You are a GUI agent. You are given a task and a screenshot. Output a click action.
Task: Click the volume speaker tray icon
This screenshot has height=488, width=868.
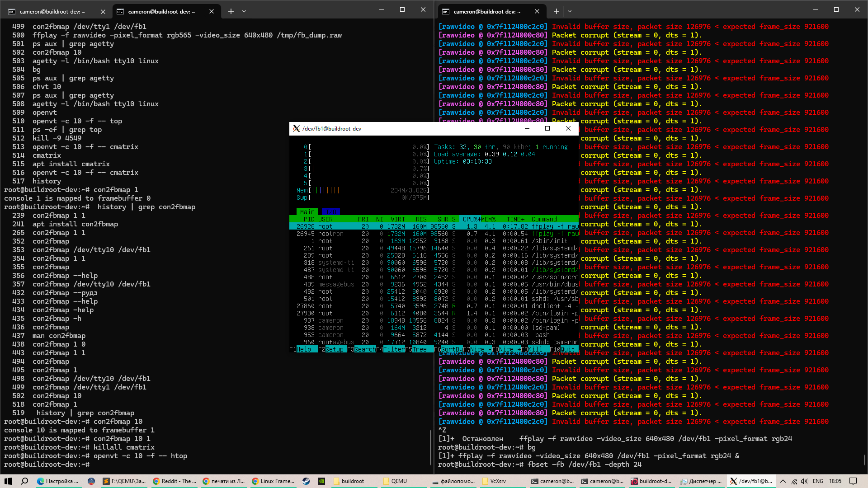pyautogui.click(x=805, y=481)
